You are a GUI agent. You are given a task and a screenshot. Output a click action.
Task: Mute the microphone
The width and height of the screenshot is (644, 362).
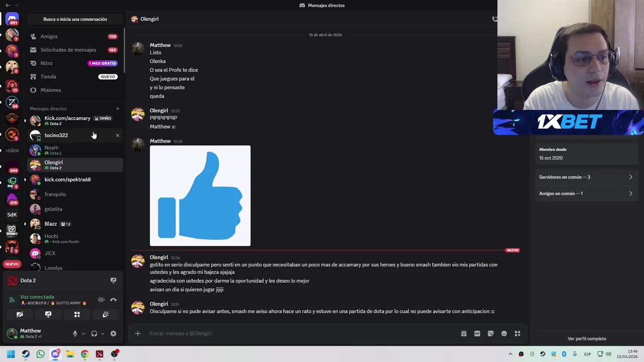[x=75, y=333]
